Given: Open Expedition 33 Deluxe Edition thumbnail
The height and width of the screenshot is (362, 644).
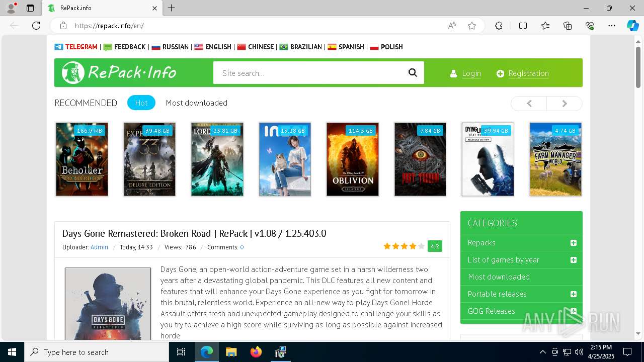Looking at the screenshot, I should click(x=149, y=159).
